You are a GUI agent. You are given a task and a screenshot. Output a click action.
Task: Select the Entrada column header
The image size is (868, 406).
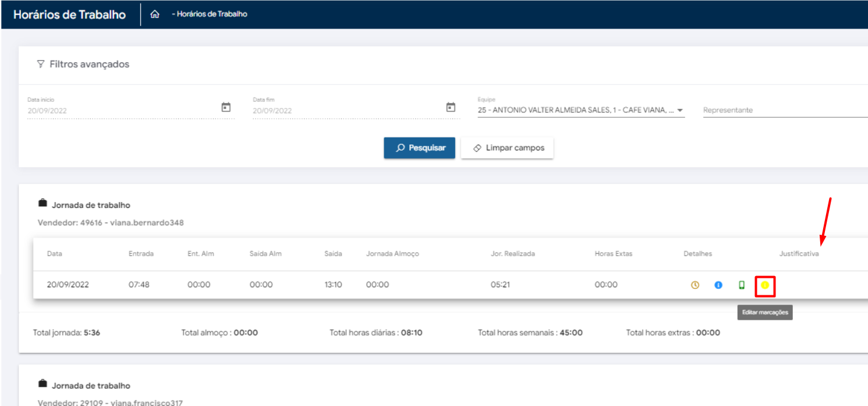tap(141, 254)
